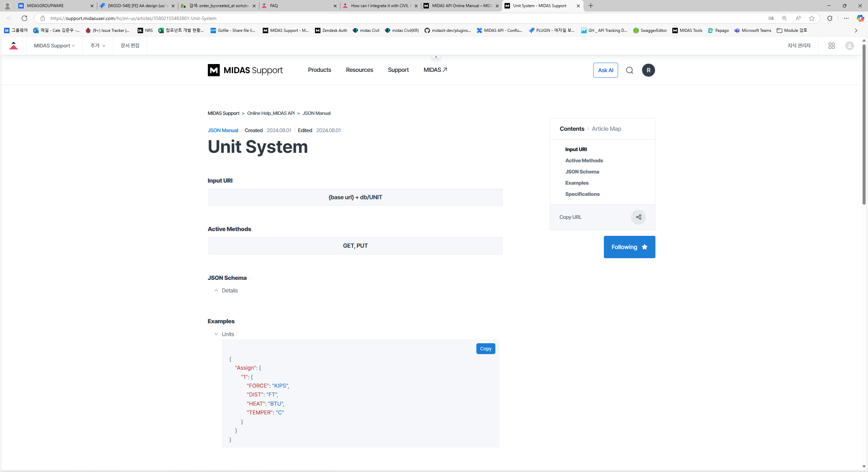Open the Resources menu
The height and width of the screenshot is (472, 868).
pyautogui.click(x=359, y=70)
